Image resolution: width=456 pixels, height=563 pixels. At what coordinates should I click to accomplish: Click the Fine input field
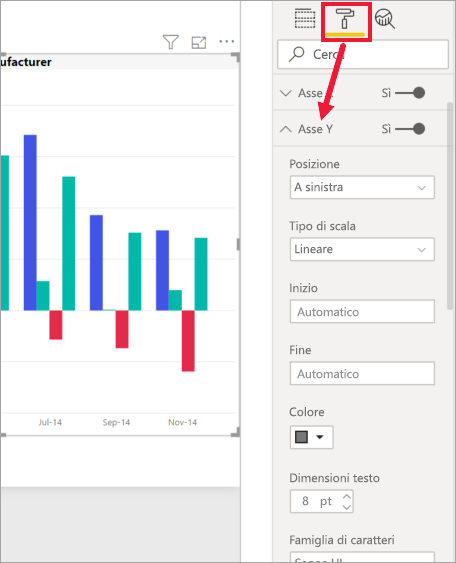point(362,373)
